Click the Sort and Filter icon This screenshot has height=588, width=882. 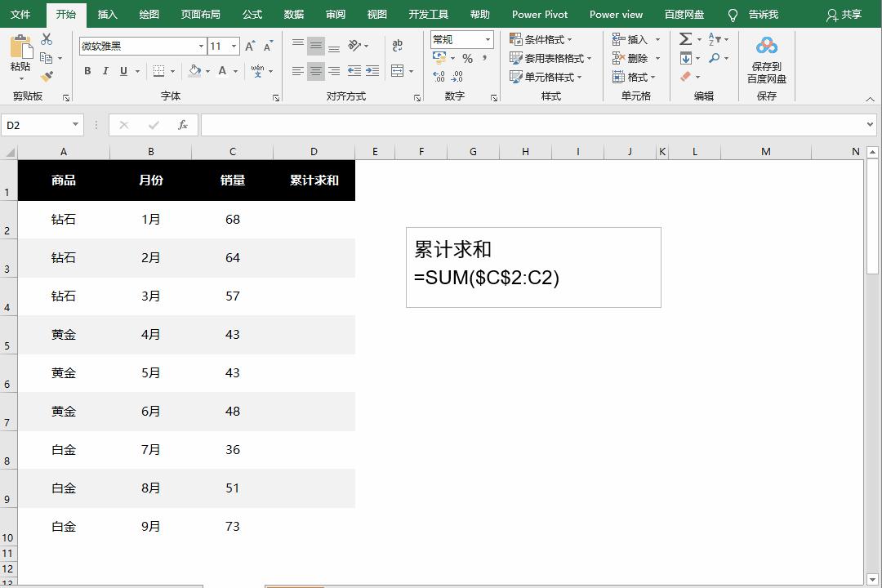[x=715, y=39]
